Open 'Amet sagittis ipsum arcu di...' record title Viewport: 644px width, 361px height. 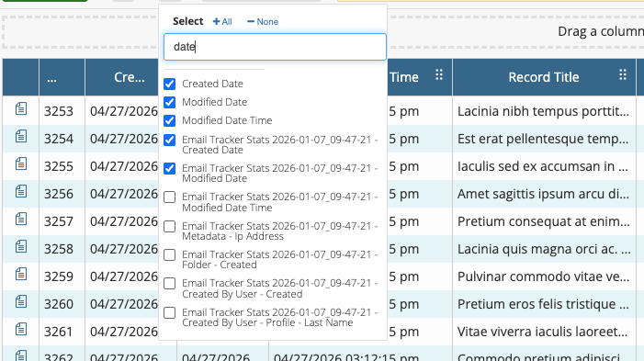(x=543, y=194)
